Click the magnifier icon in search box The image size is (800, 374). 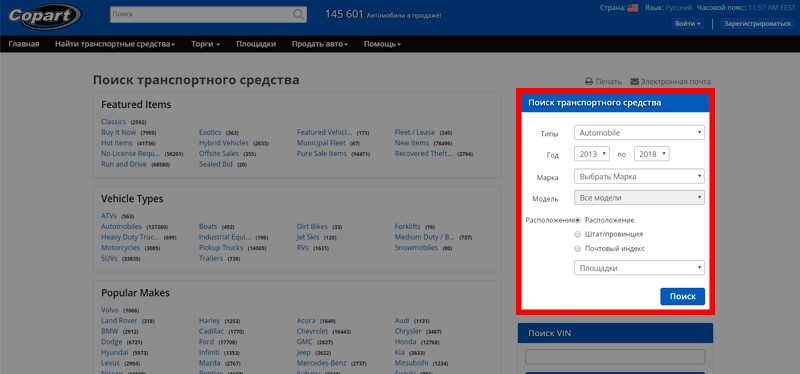[299, 15]
